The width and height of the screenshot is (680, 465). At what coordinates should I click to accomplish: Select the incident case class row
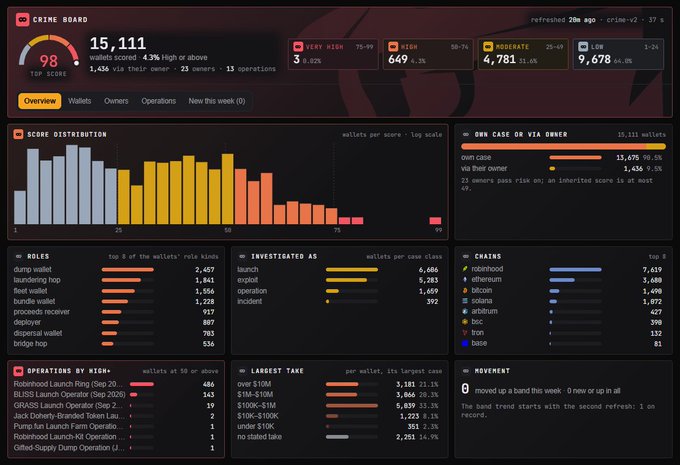(338, 301)
